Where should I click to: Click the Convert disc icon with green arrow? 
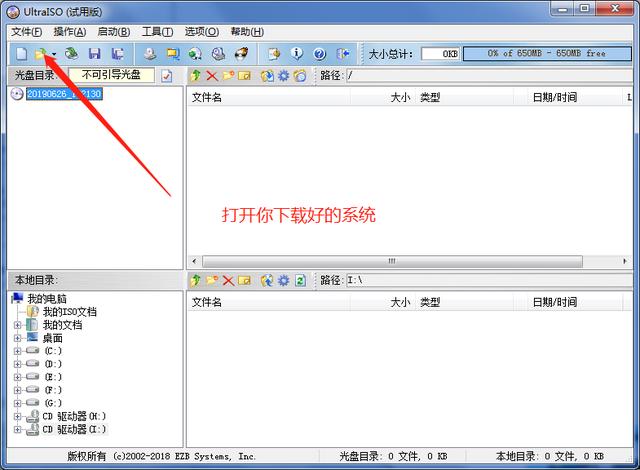(x=196, y=53)
